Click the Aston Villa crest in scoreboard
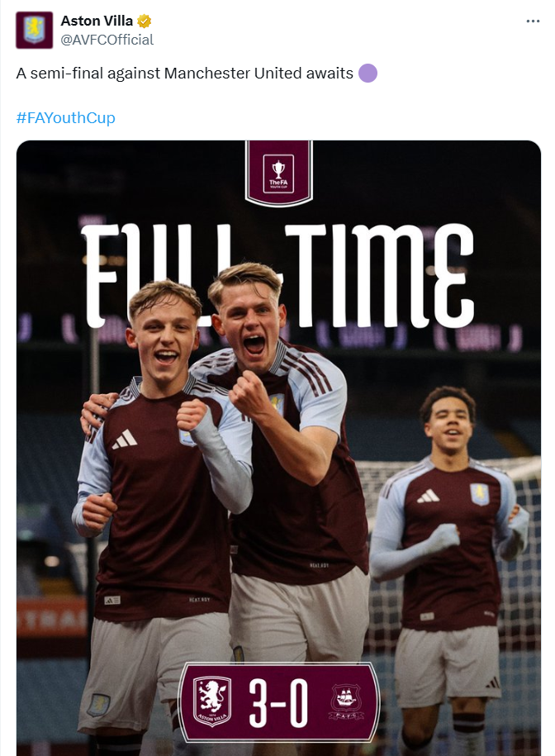This screenshot has width=555, height=756. 211,702
